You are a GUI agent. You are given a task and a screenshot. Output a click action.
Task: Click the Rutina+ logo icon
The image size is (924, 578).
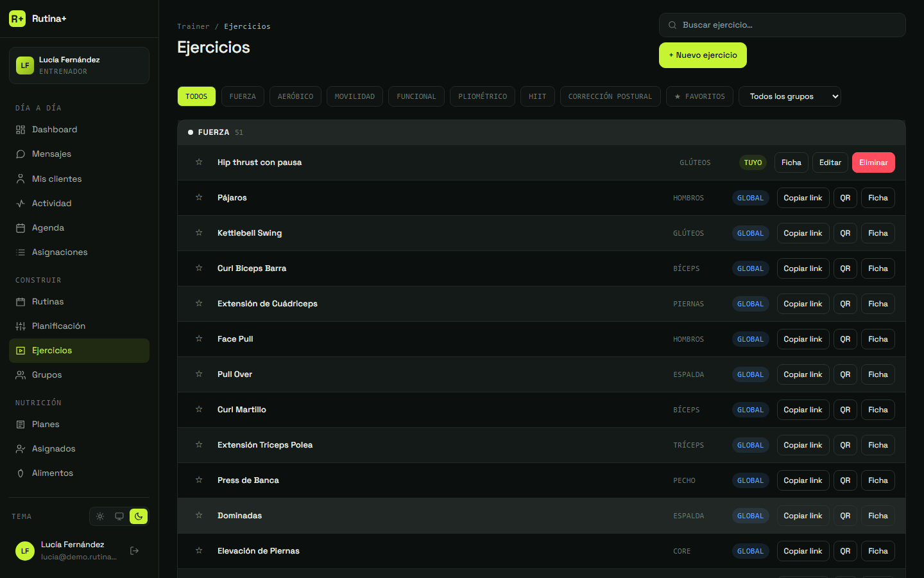(x=17, y=19)
